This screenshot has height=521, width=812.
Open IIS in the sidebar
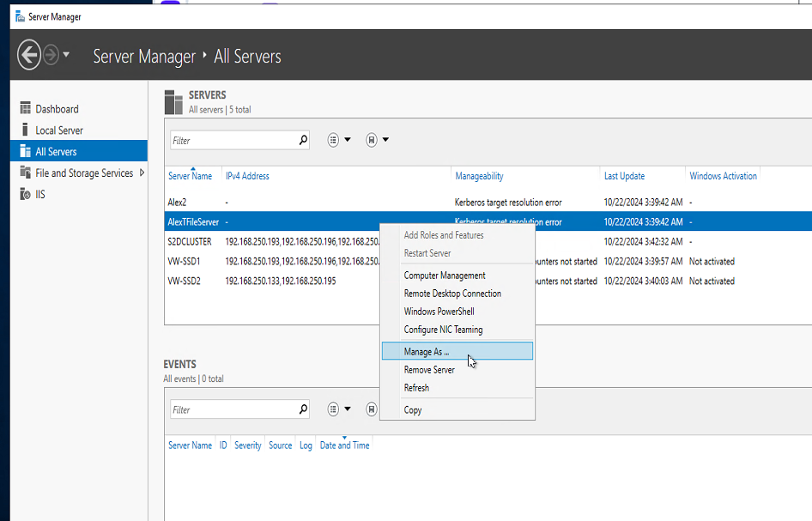(39, 194)
